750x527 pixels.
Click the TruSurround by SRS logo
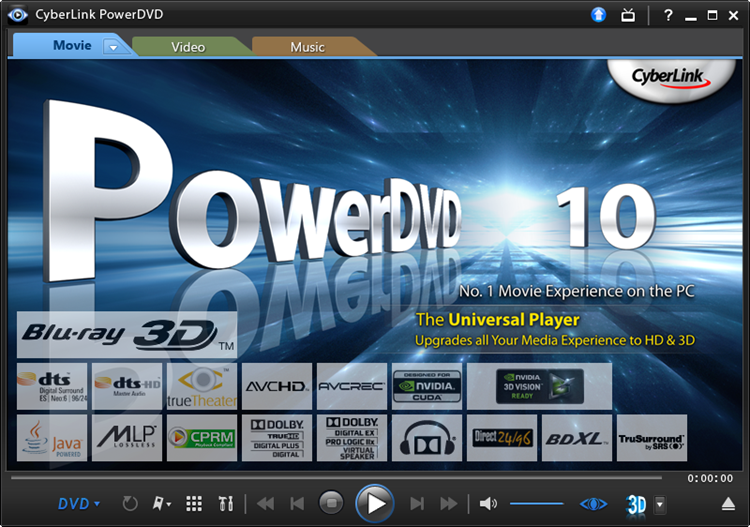(652, 438)
